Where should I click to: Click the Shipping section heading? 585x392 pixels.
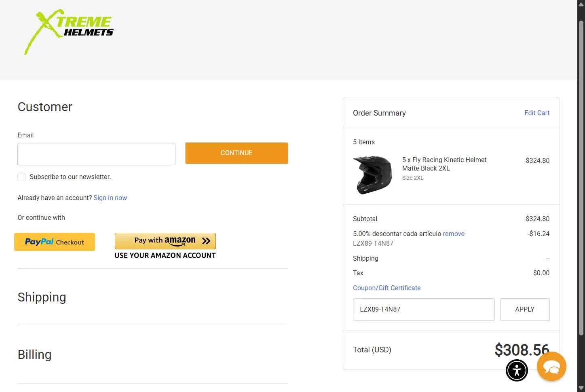pyautogui.click(x=42, y=297)
